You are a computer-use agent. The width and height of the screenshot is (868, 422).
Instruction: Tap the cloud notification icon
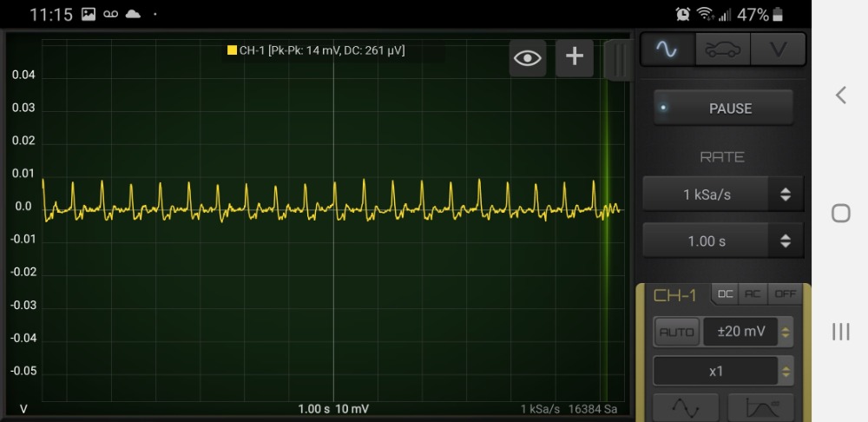pyautogui.click(x=133, y=15)
